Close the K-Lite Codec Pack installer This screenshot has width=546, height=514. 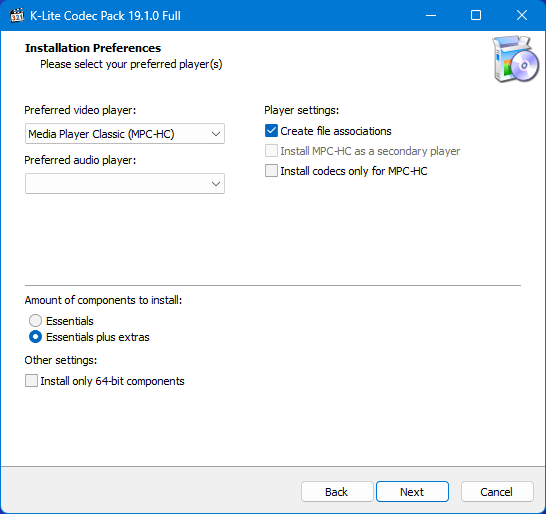522,15
